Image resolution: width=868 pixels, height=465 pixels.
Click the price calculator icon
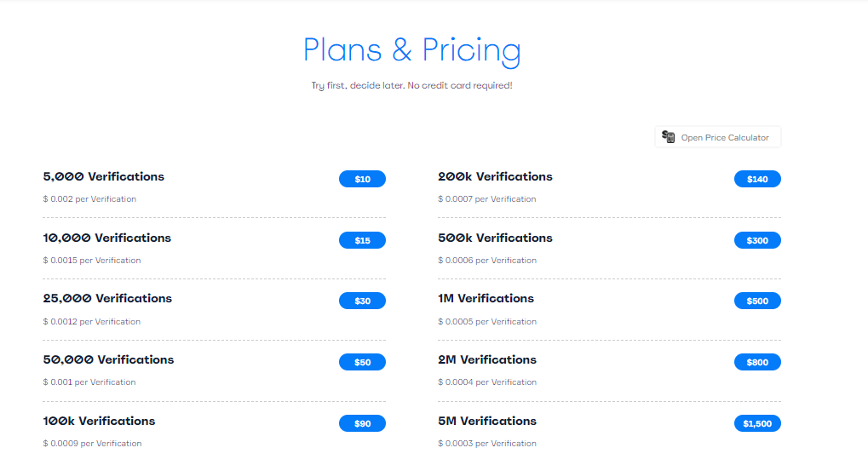tap(668, 137)
